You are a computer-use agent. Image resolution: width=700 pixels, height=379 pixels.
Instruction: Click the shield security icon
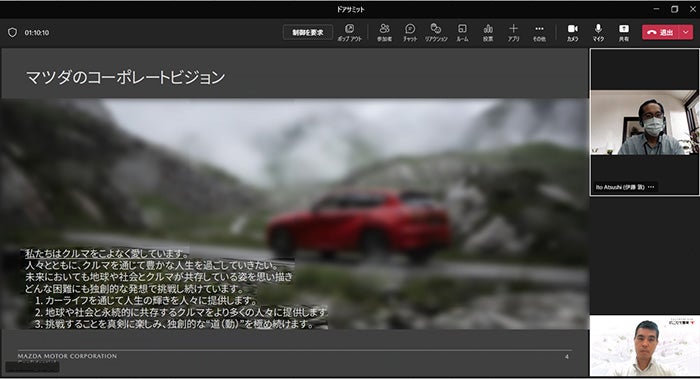pyautogui.click(x=12, y=33)
